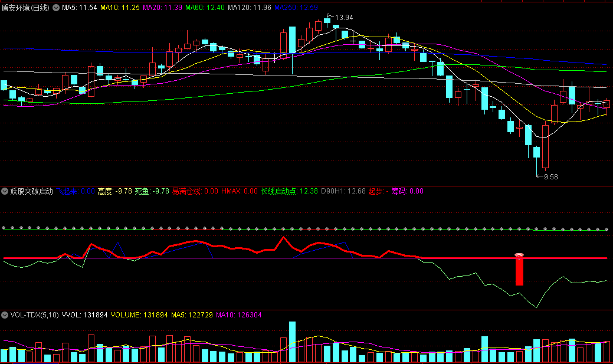The height and width of the screenshot is (364, 613).
Task: Click the 盾安环境(日线) chart title
Action: [25, 8]
